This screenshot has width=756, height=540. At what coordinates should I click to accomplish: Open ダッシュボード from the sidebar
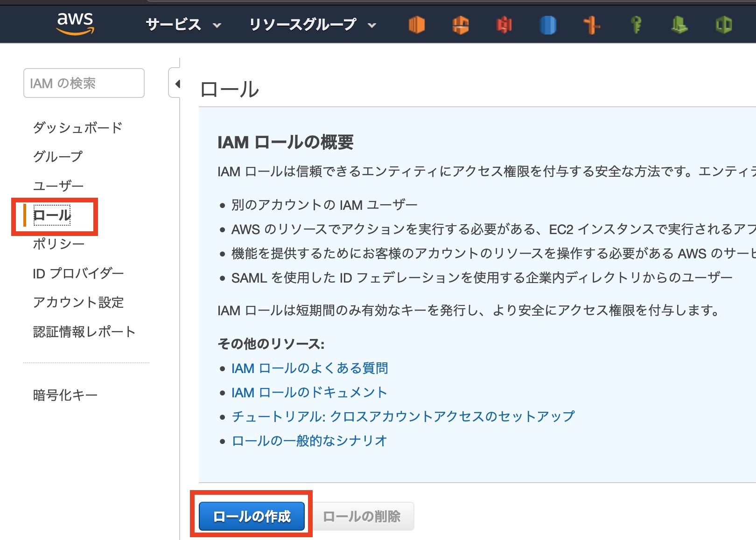click(77, 127)
